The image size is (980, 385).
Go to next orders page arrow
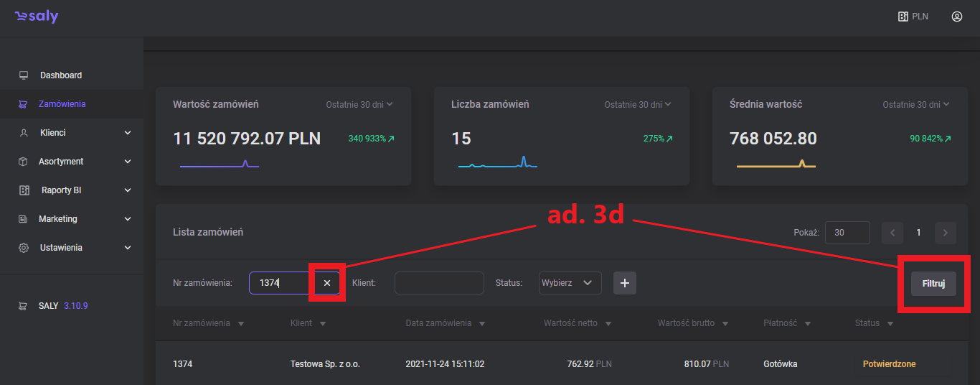click(945, 233)
